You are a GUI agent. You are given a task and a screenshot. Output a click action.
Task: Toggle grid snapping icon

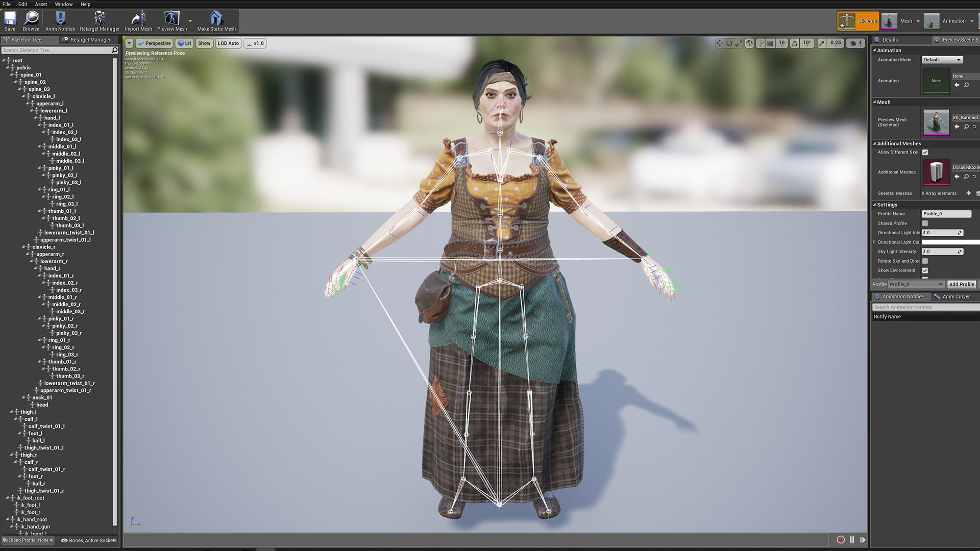(770, 43)
